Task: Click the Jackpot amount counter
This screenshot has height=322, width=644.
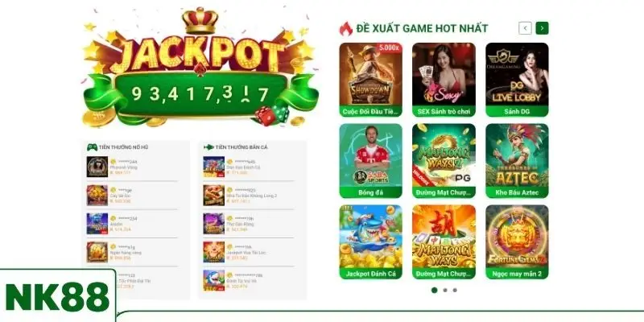Action: (x=200, y=94)
